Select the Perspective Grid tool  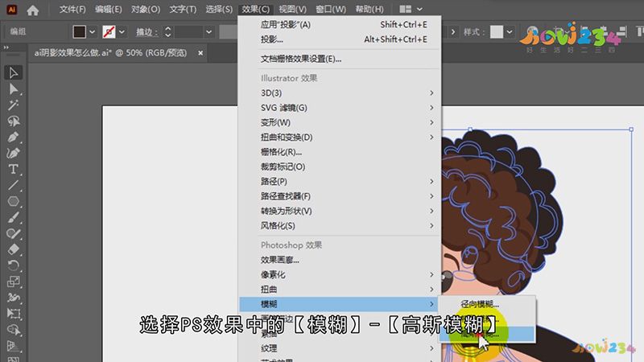(x=13, y=346)
